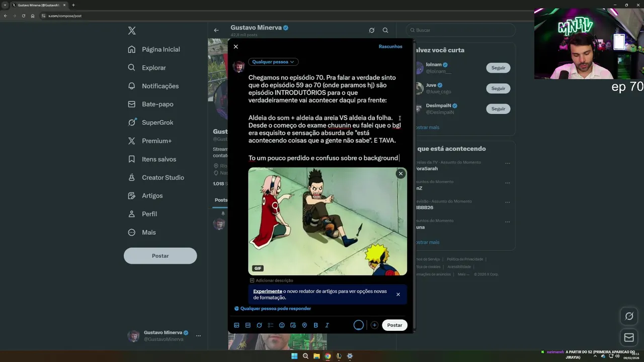Click Mostrar mais under trends
The width and height of the screenshot is (644, 362).
(x=427, y=242)
